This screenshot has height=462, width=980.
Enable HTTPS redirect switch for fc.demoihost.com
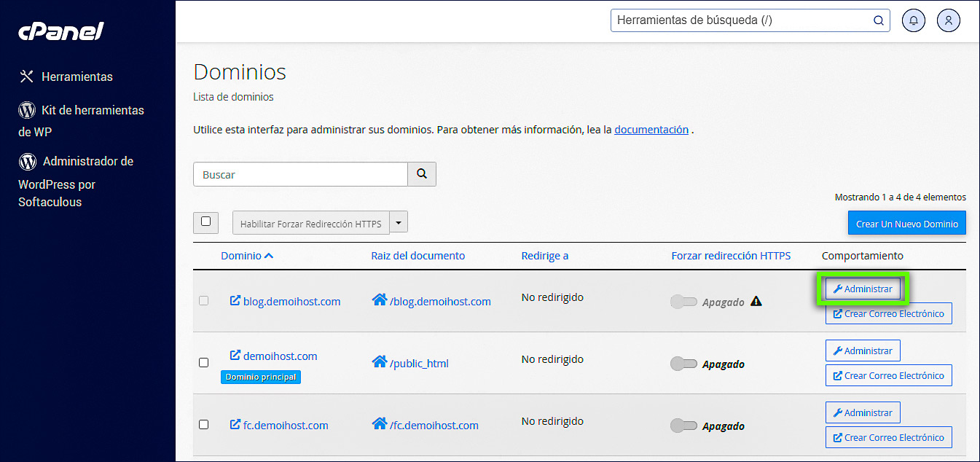683,426
